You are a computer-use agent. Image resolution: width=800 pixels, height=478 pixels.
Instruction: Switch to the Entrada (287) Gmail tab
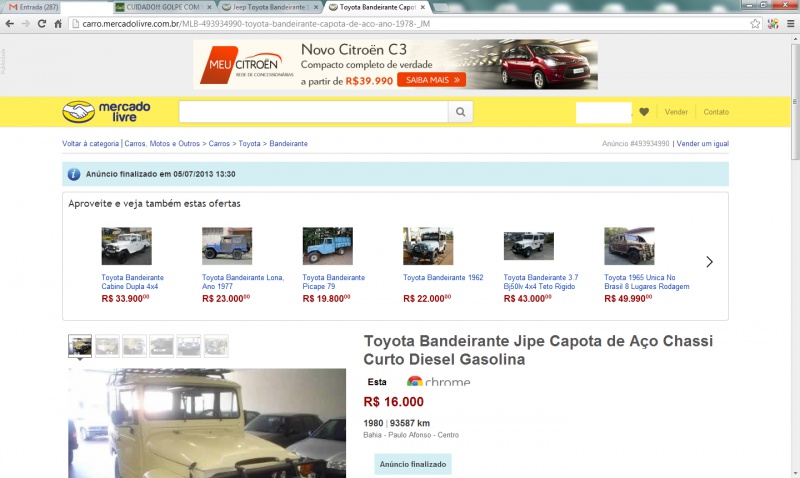coord(34,7)
